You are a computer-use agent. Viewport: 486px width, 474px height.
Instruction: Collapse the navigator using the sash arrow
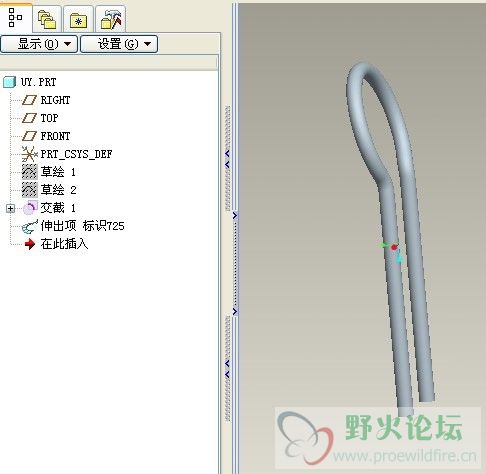pos(227,154)
